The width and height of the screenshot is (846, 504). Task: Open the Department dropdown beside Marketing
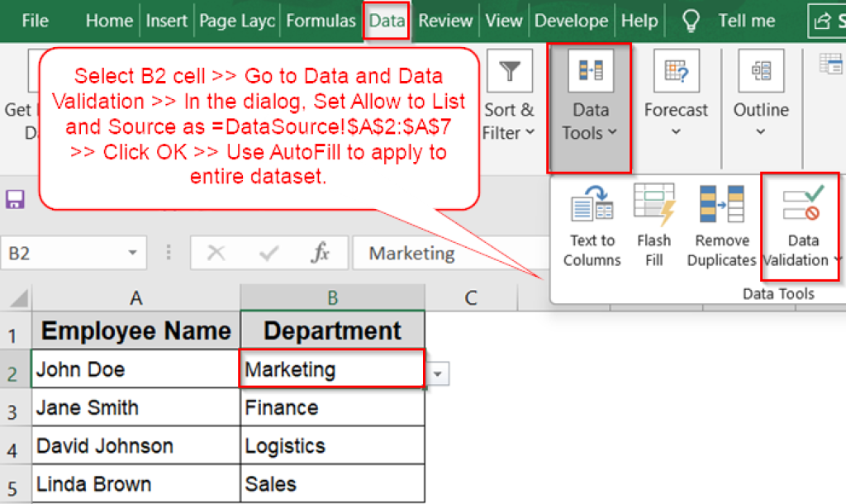tap(436, 373)
